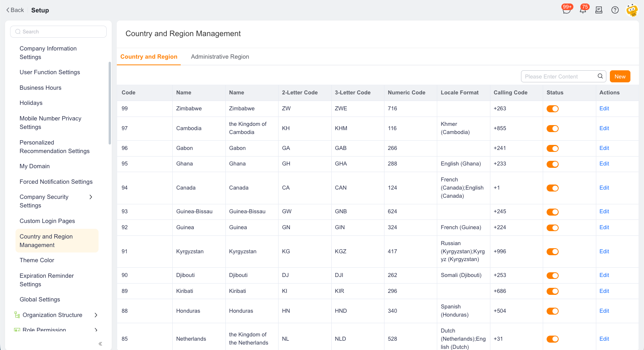
Task: Open Holidays settings
Action: (31, 103)
